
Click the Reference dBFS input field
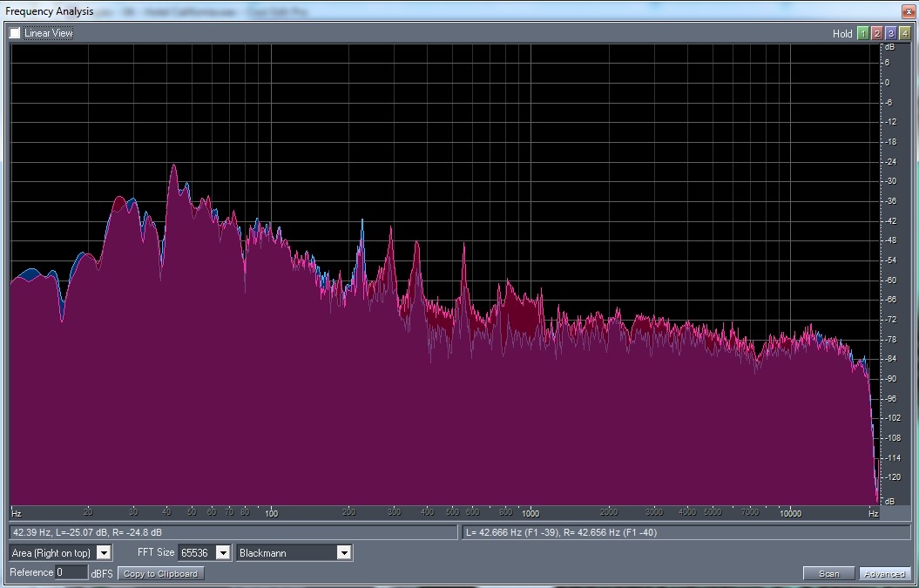(71, 572)
